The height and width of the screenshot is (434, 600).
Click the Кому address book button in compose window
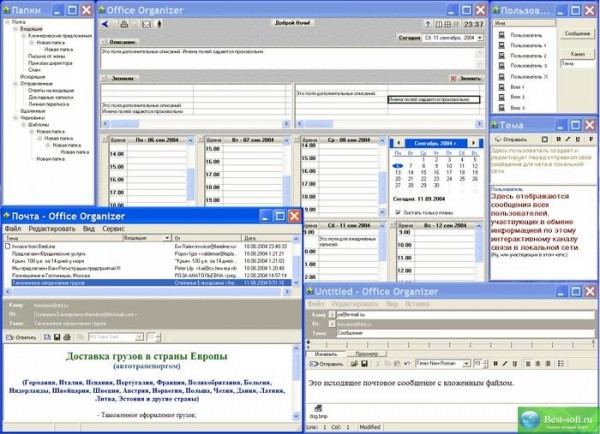tap(332, 315)
